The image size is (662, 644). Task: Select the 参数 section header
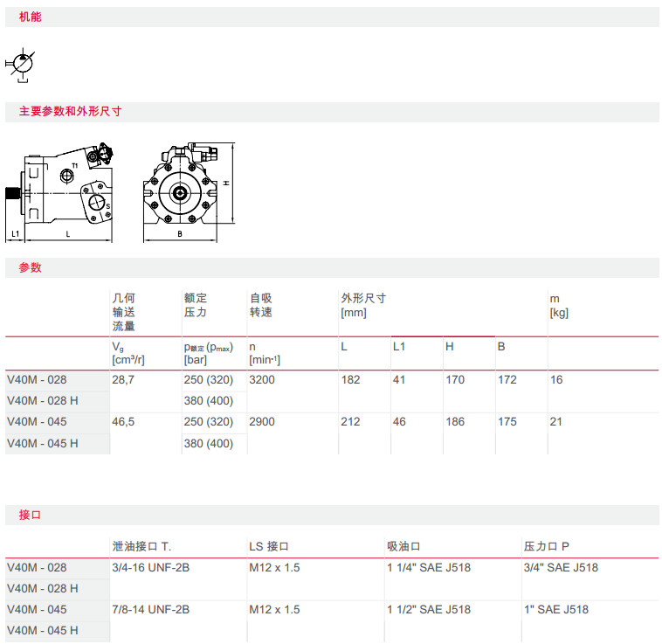tap(31, 267)
